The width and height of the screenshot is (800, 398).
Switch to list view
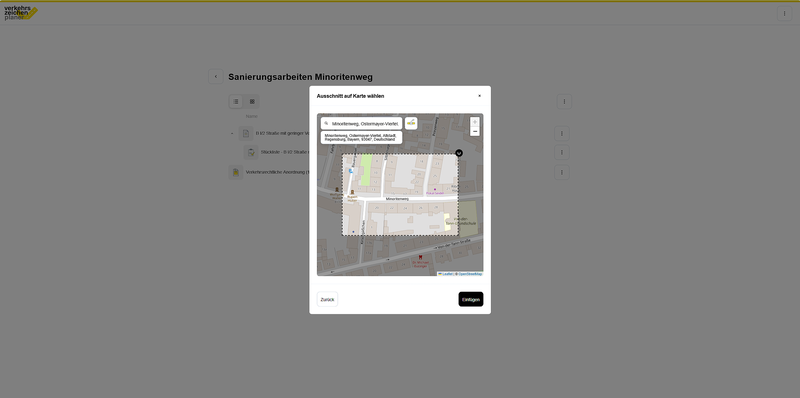click(236, 102)
